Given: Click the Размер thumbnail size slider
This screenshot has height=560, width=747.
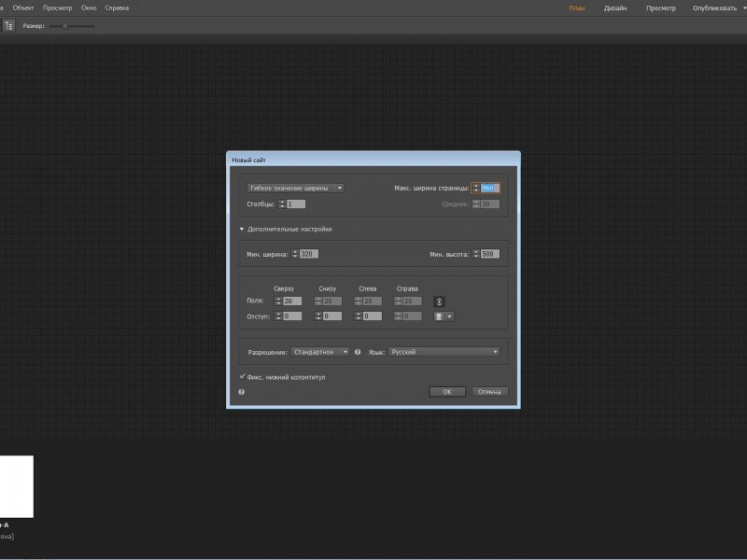Looking at the screenshot, I should tap(65, 26).
